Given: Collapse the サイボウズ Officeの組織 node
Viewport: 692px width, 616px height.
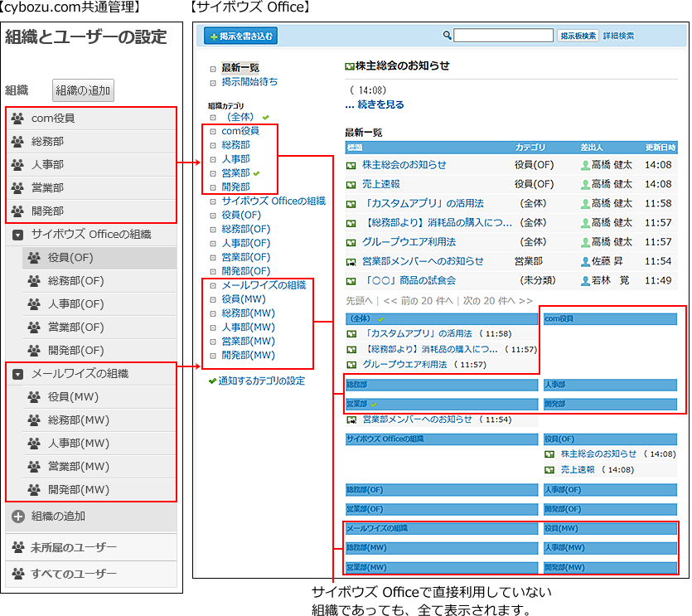Looking at the screenshot, I should tap(17, 235).
